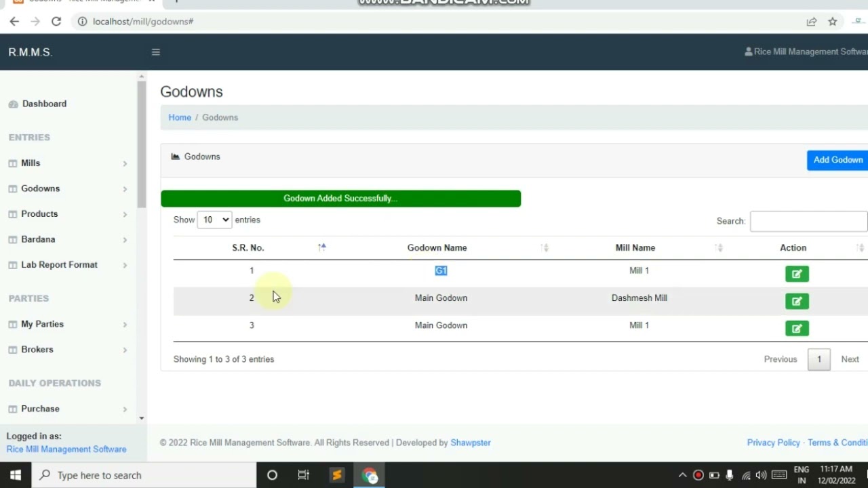Expand the Lab Report Format menu
The height and width of the screenshot is (488, 868).
[x=125, y=266]
